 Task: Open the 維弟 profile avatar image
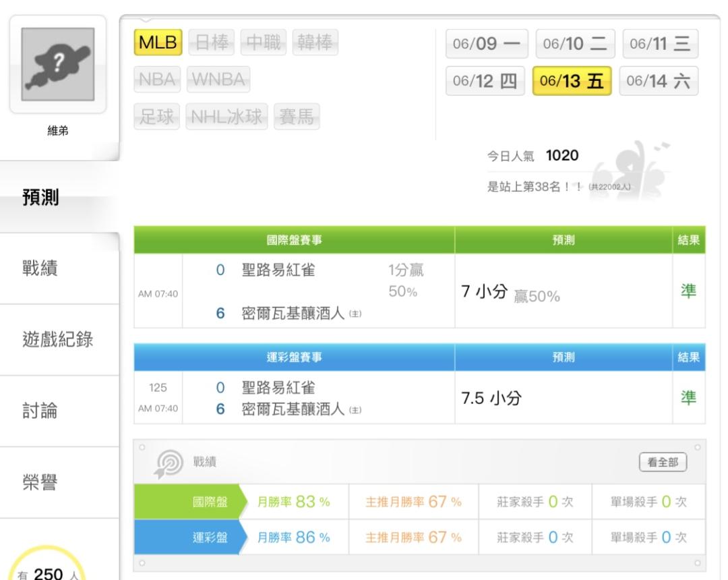58,64
